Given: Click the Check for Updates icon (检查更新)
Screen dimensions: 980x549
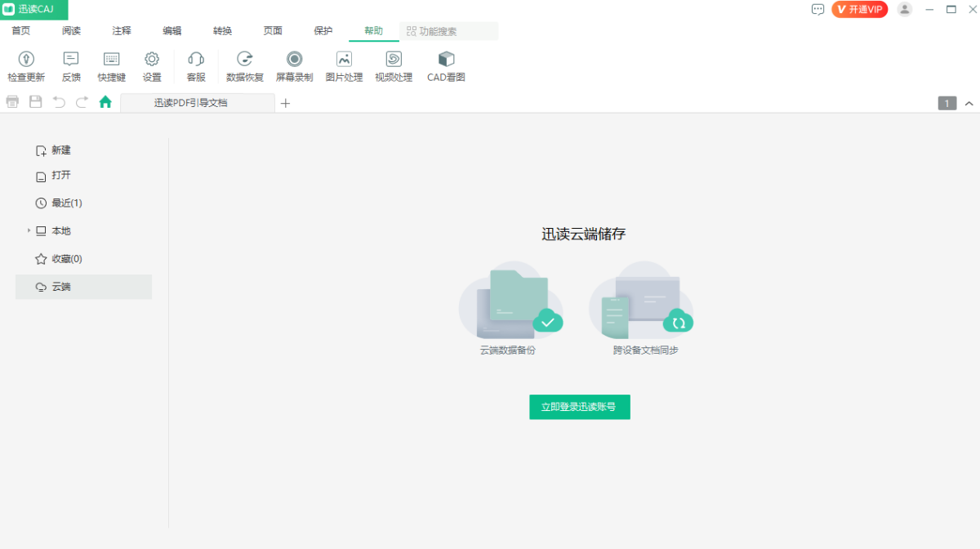Looking at the screenshot, I should 26,60.
